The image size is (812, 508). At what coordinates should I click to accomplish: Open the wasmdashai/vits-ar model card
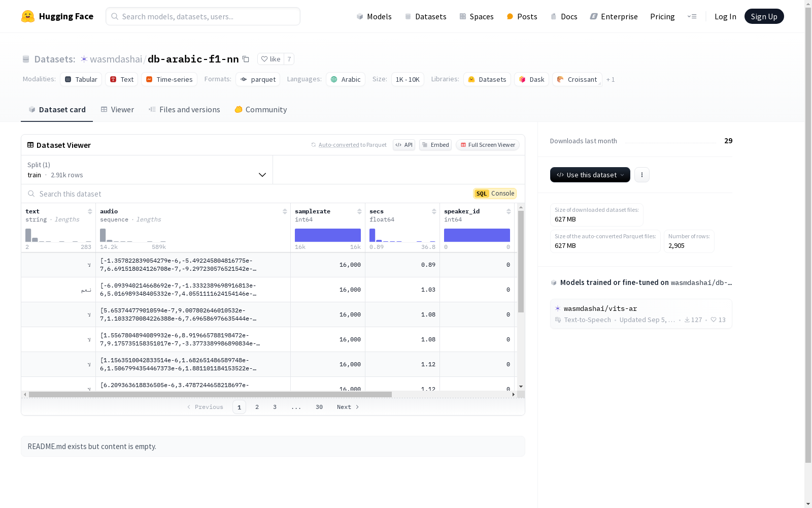click(x=641, y=314)
